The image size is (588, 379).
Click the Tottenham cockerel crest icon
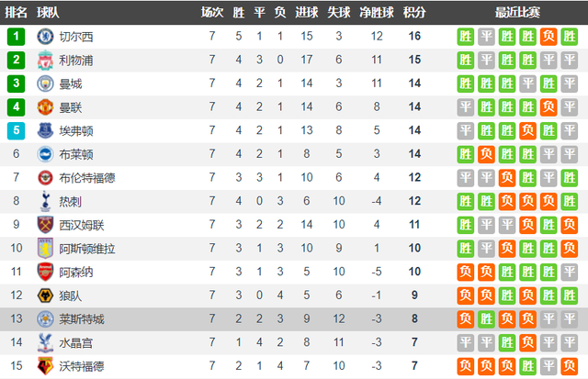(x=45, y=201)
